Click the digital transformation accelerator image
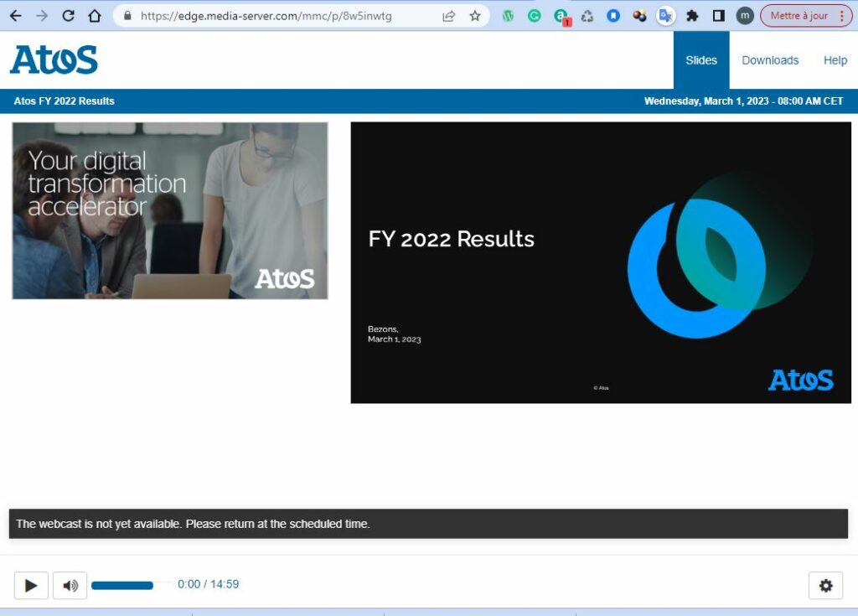Screen dimensions: 858x616 point(170,211)
